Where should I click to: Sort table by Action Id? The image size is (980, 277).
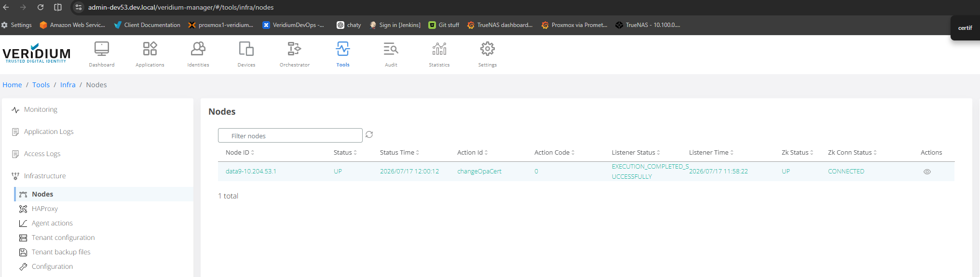click(473, 153)
